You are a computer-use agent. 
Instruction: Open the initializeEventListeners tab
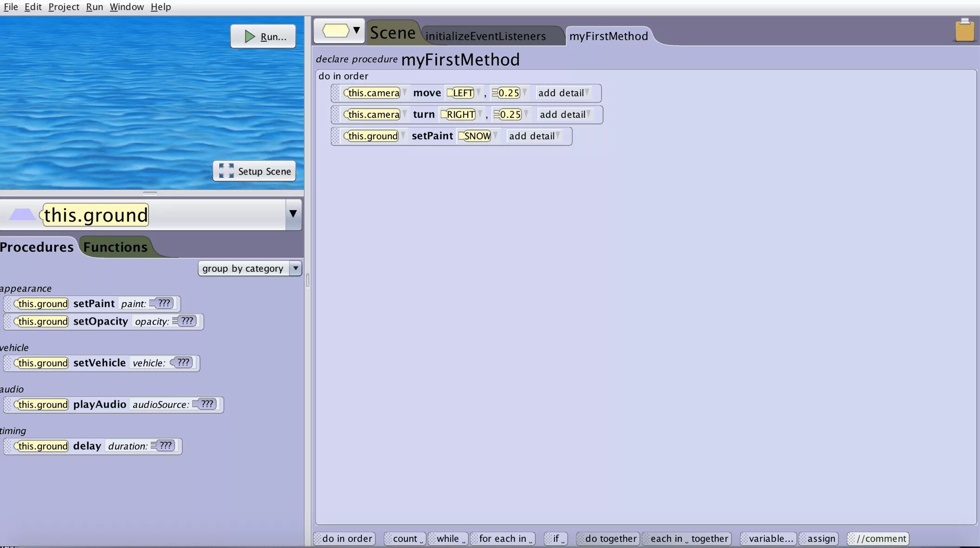[x=485, y=36]
